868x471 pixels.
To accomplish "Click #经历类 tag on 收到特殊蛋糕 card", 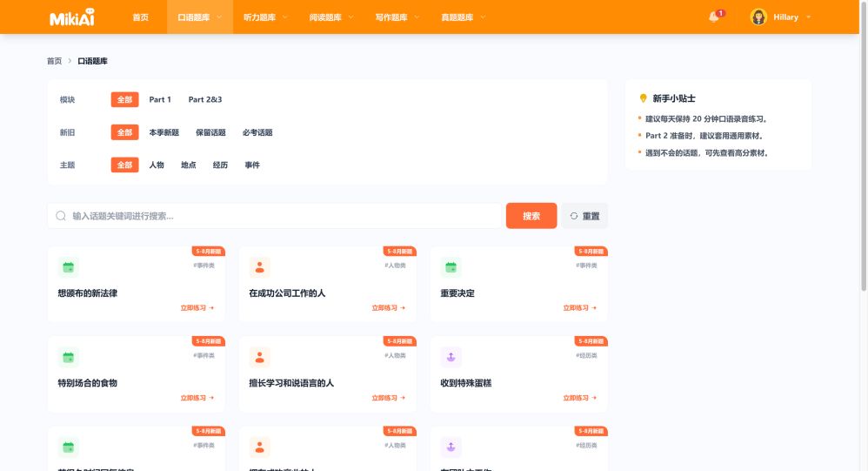I will click(x=586, y=355).
